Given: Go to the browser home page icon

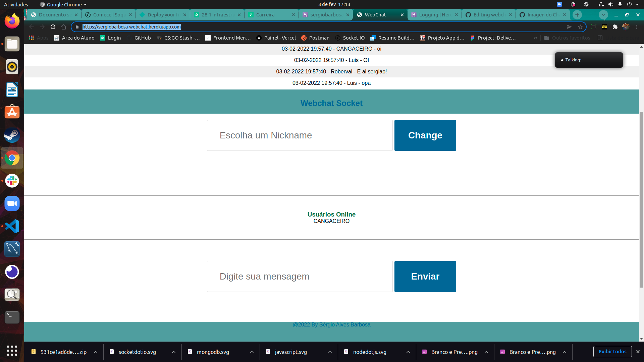Looking at the screenshot, I should pyautogui.click(x=64, y=27).
